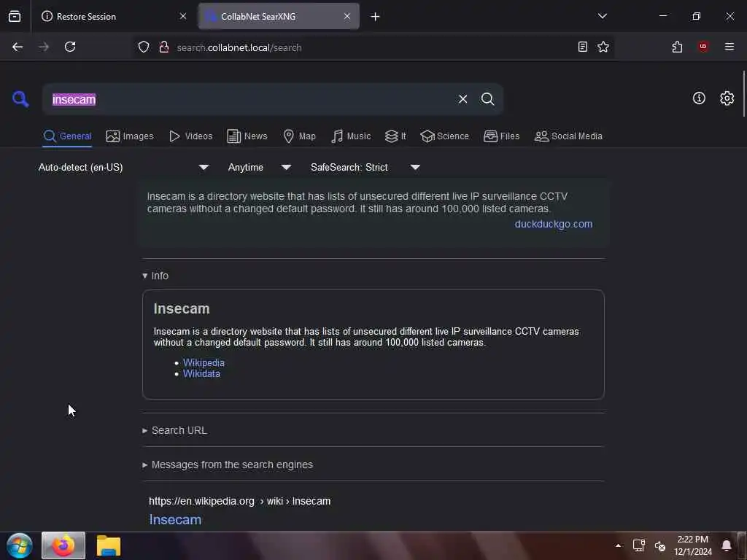Open SafeSearch: Strict dropdown
747x560 pixels.
pos(365,167)
